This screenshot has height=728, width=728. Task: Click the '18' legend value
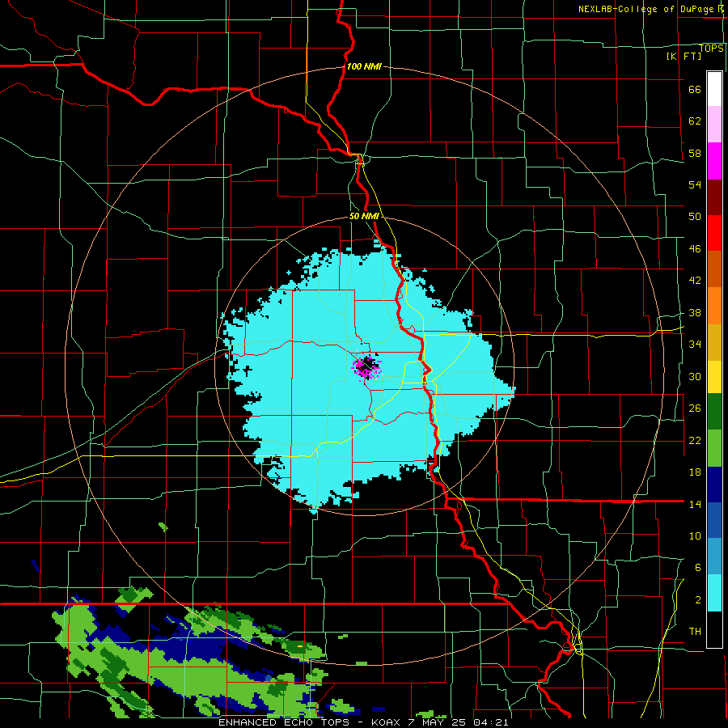pyautogui.click(x=695, y=472)
